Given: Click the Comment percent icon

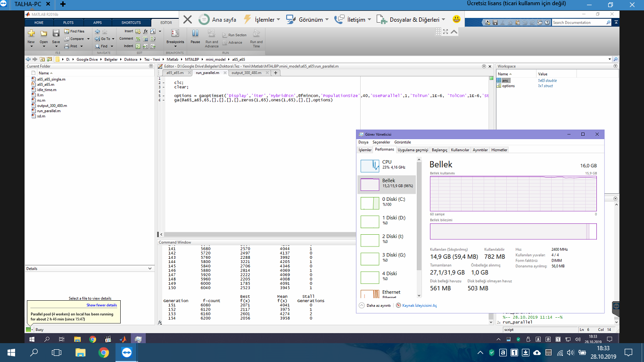Looking at the screenshot, I should click(x=138, y=39).
